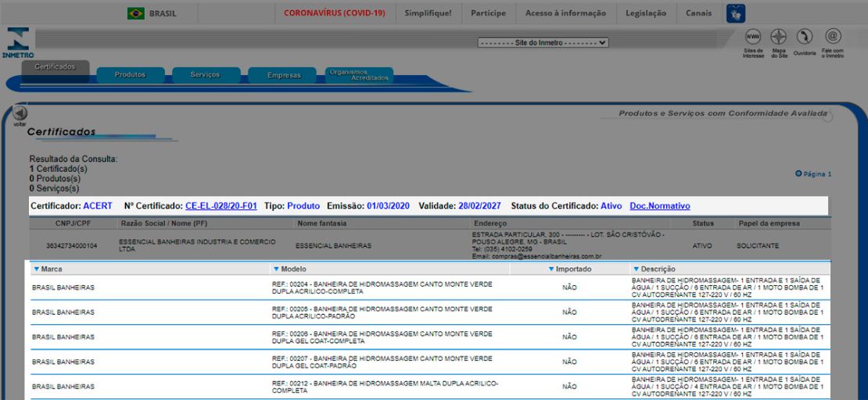The image size is (868, 400).
Task: Click the Brazil flag icon
Action: (135, 13)
